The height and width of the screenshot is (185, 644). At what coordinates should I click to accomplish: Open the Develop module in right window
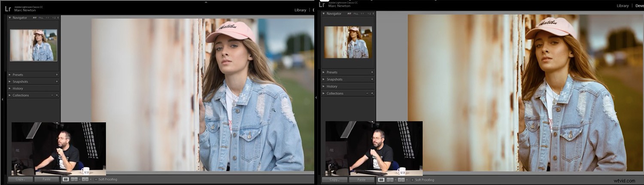(639, 6)
